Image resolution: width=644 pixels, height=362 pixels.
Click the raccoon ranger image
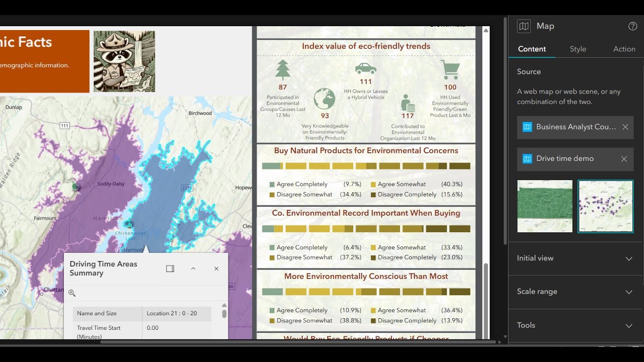(x=124, y=61)
